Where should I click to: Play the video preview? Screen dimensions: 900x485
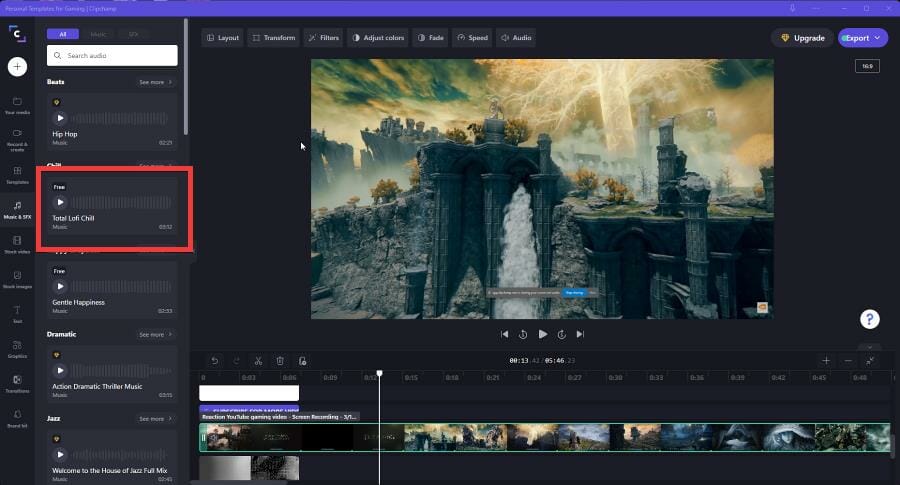pos(542,334)
